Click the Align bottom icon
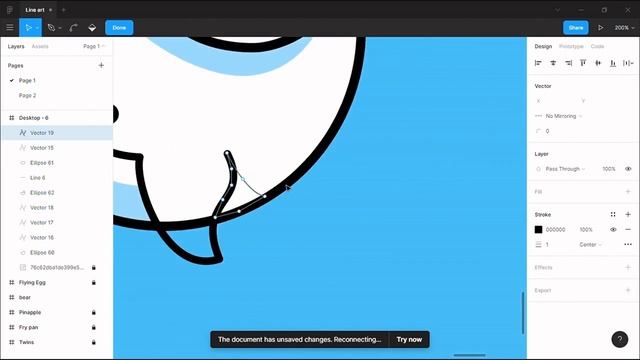640x360 pixels. (613, 63)
